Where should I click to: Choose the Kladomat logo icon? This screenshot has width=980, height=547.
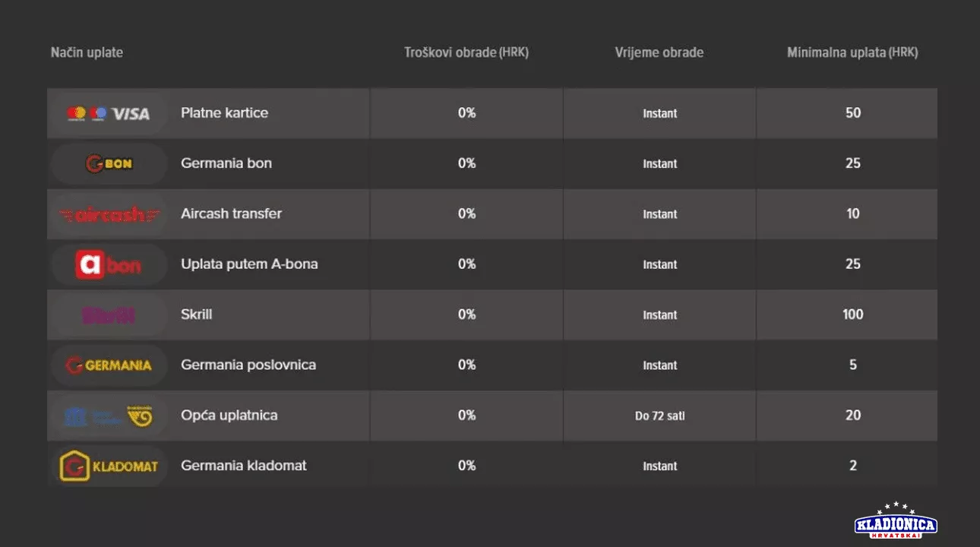108,466
